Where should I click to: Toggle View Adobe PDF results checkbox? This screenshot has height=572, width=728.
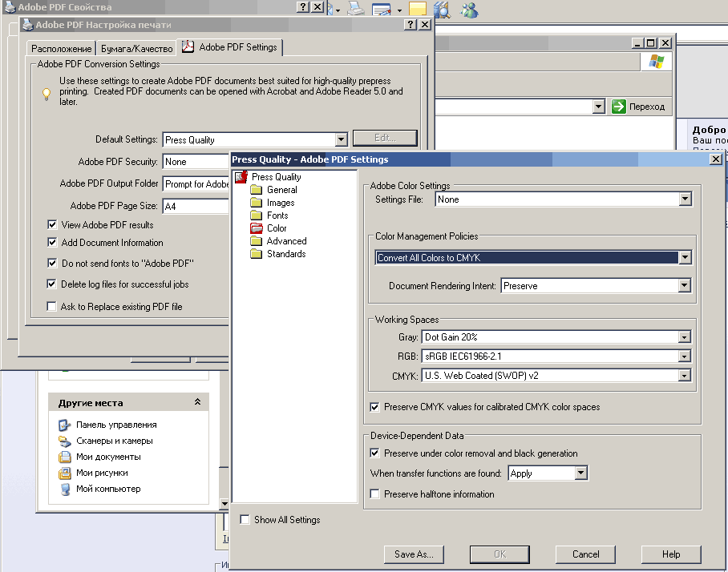52,225
